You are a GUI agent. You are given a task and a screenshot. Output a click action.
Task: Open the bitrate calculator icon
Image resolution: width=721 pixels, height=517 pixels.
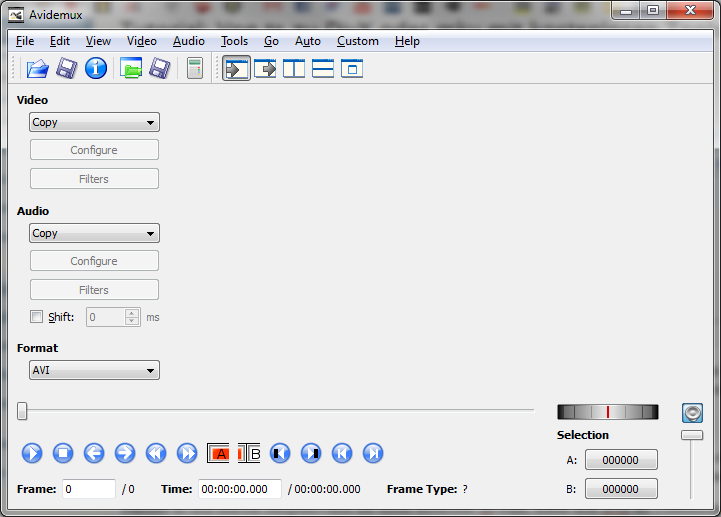pos(195,69)
